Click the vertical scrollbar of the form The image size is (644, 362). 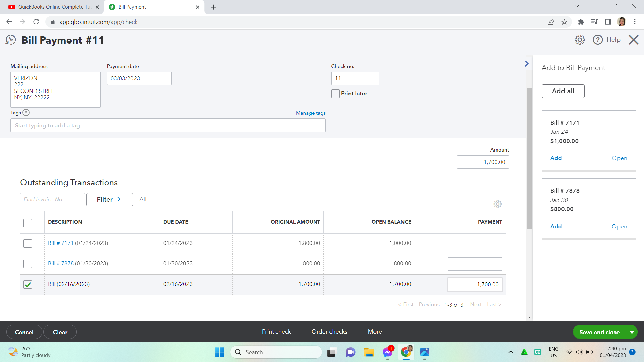point(529,158)
